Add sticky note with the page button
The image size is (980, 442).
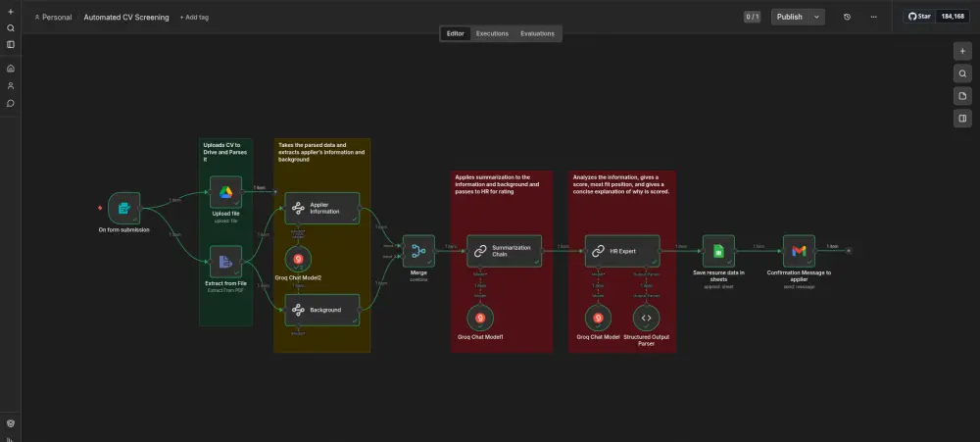click(962, 96)
